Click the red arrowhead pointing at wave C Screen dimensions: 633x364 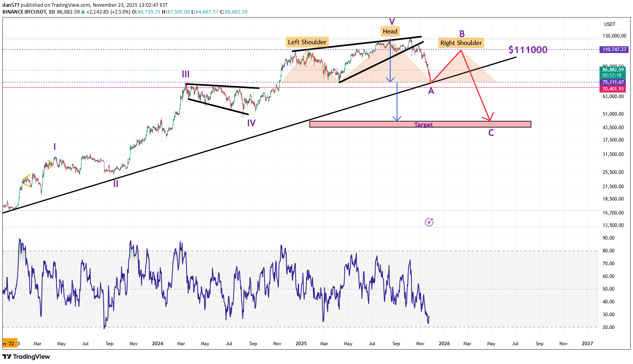(489, 118)
